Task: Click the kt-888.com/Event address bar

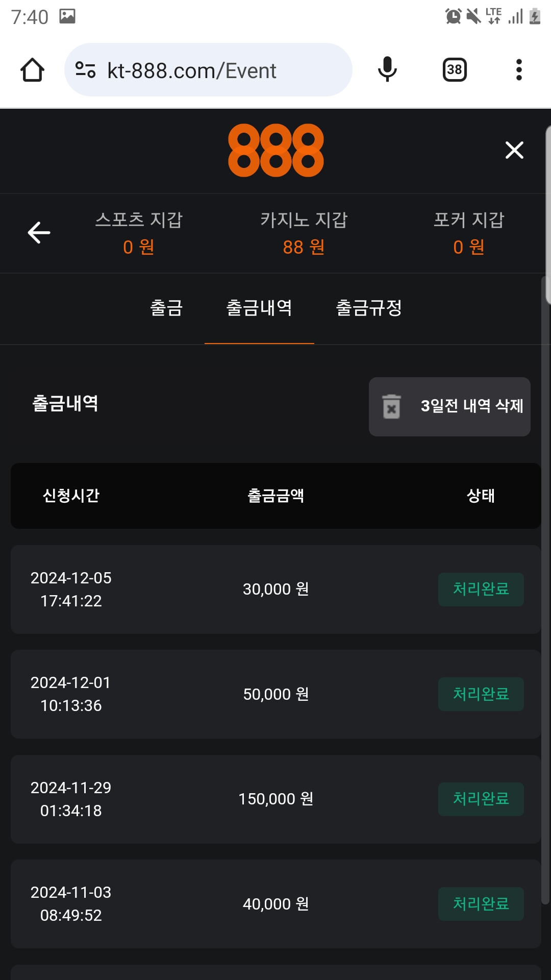Action: [x=204, y=70]
